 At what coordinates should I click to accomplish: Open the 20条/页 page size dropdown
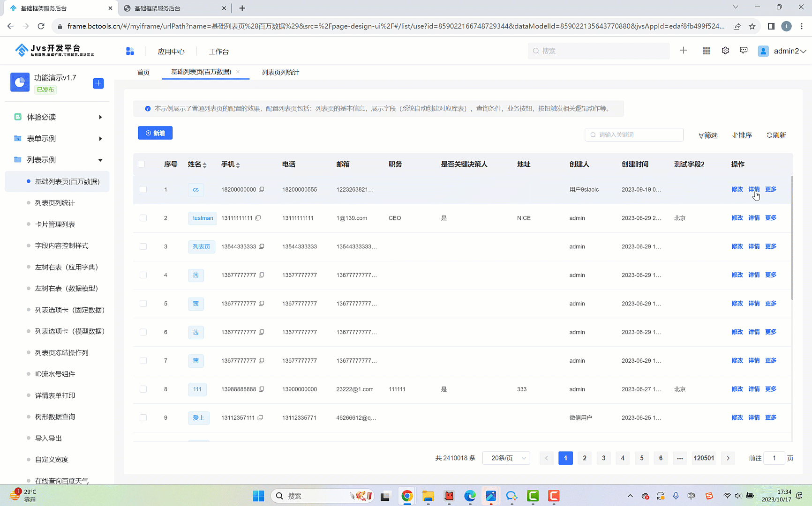tap(506, 458)
